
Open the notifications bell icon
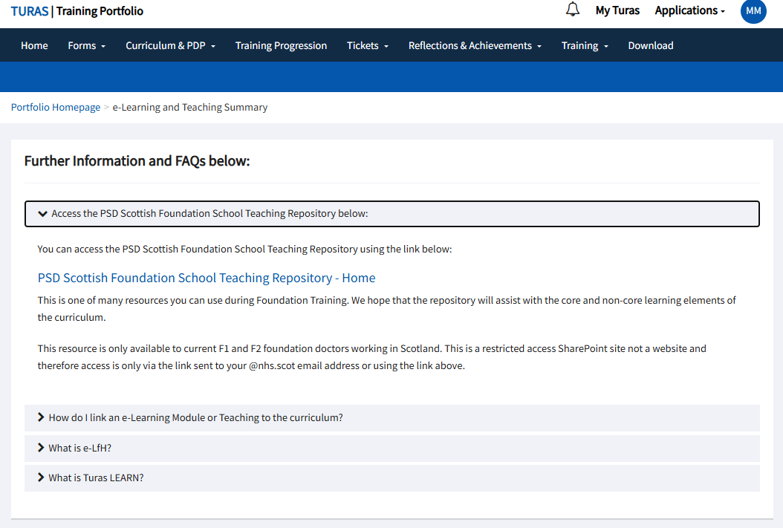tap(573, 9)
